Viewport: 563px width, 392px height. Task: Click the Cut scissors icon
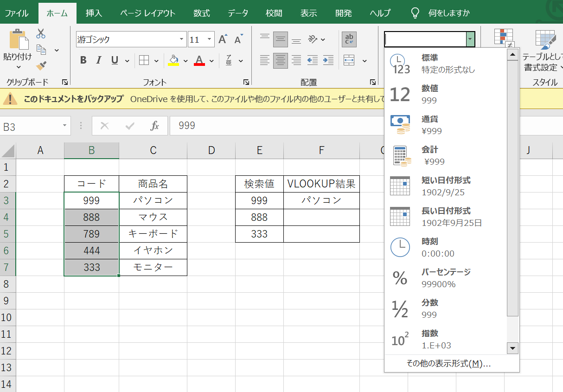coord(41,33)
